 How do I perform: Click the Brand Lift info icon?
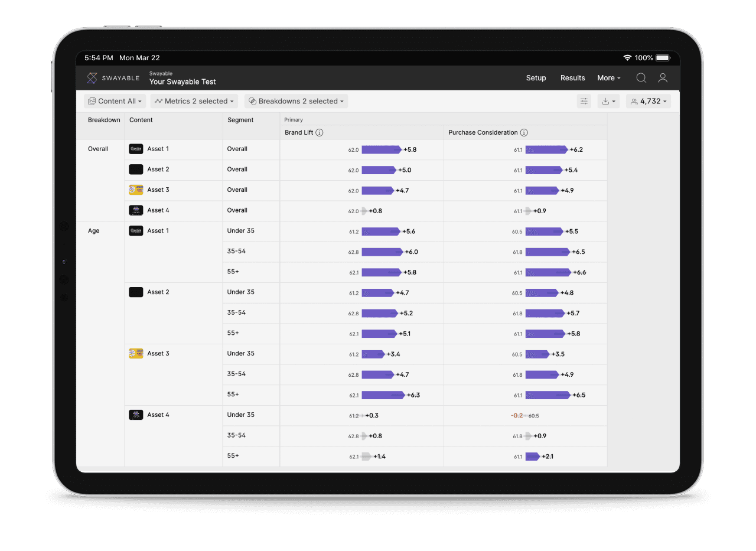[320, 133]
